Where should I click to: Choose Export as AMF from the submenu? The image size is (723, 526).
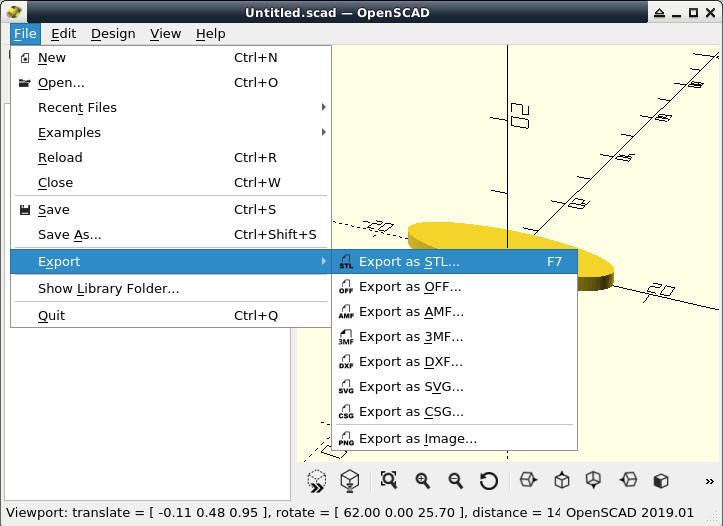pos(455,312)
